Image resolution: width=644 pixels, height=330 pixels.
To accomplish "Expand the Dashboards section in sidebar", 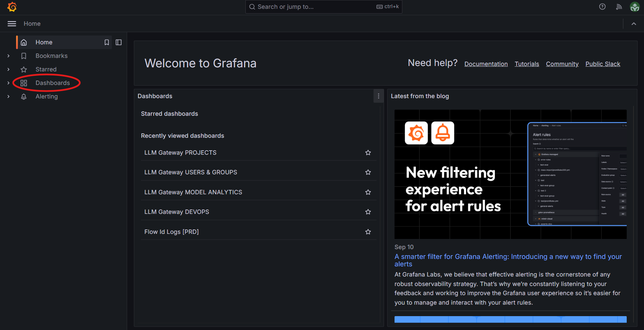I will tap(8, 83).
